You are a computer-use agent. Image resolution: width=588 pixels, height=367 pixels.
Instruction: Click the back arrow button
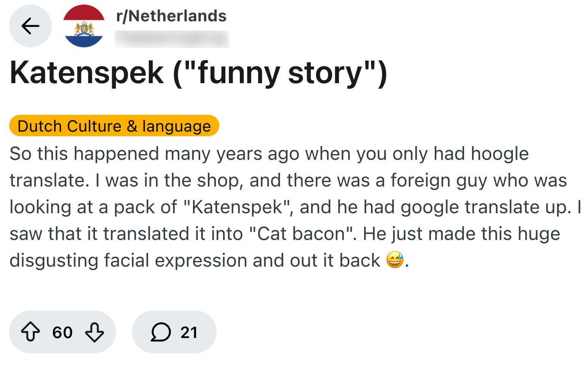point(31,26)
